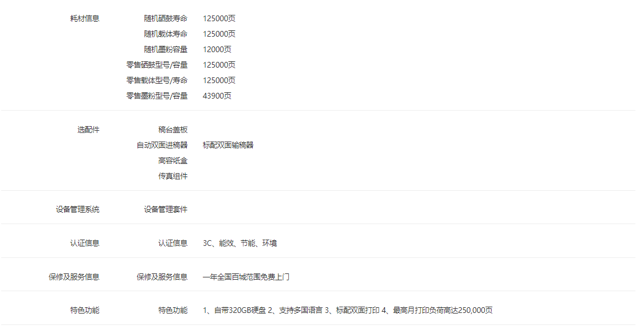Click the 12000页 toner capacity value
Screen dimensions: 644x329
click(x=217, y=49)
